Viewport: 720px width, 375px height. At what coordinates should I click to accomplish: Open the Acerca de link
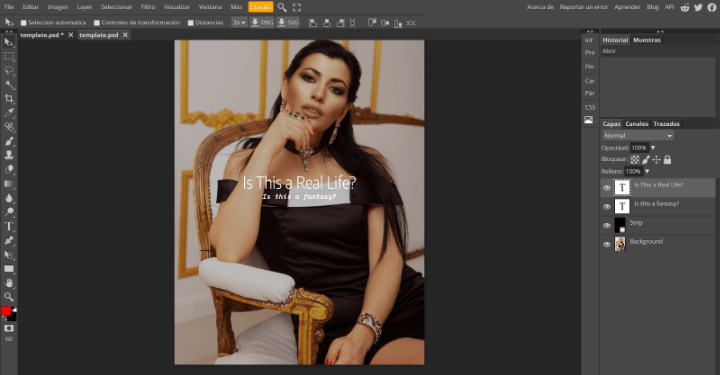(540, 7)
